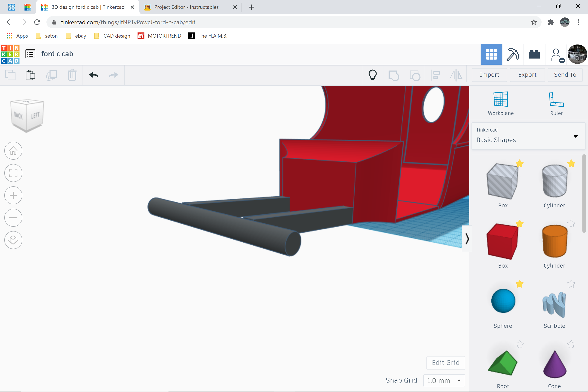Toggle favorite star on orange Cylinder
Image resolution: width=588 pixels, height=392 pixels.
[571, 224]
